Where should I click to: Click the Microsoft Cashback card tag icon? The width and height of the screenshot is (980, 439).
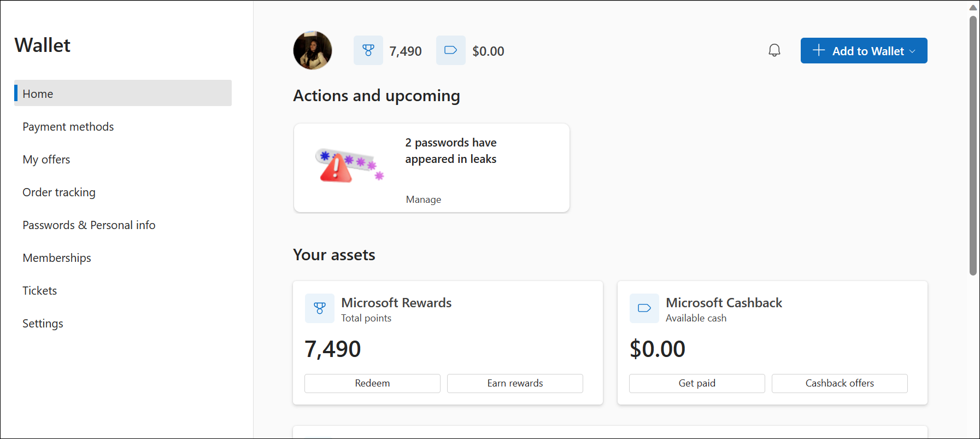[x=644, y=308]
